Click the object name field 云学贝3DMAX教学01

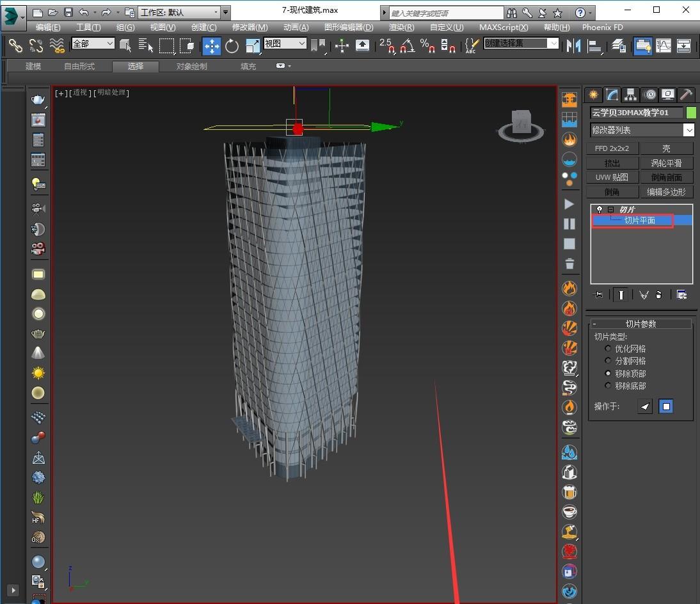(636, 113)
